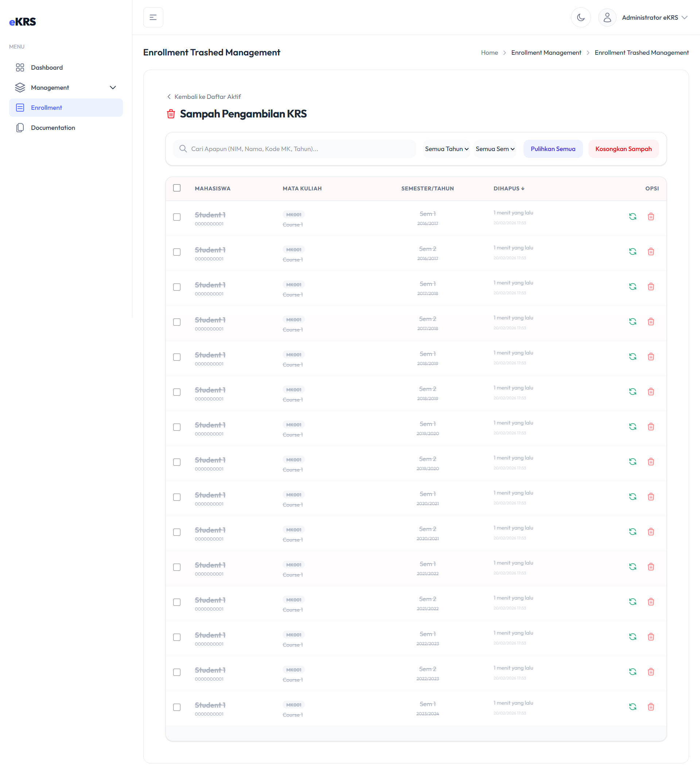Viewport: 700px width, 774px height.
Task: Restore the Sem 2 2018/2019 enrollment
Action: pyautogui.click(x=633, y=392)
